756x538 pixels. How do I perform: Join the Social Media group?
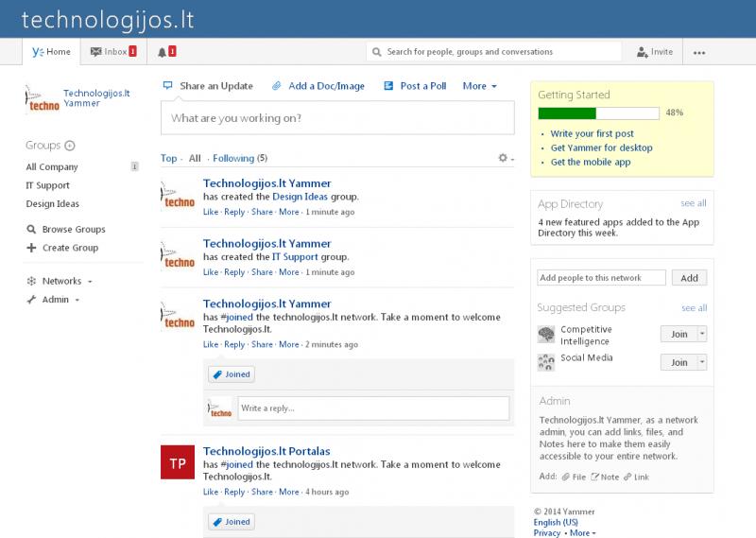[x=679, y=362]
